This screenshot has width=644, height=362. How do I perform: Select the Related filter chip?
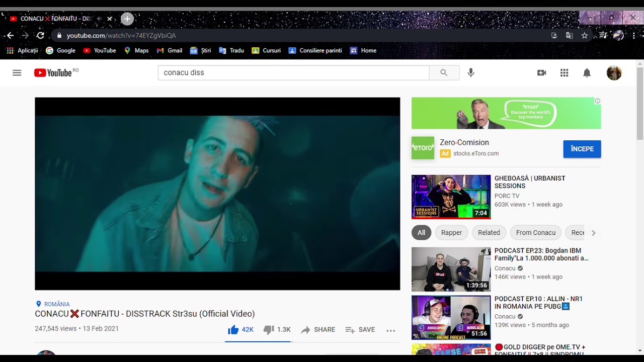tap(489, 232)
